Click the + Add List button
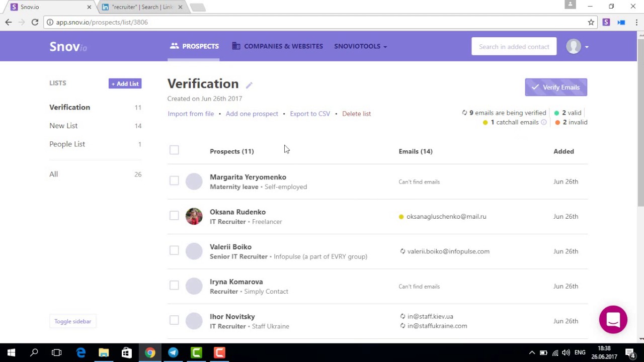The image size is (644, 362). [125, 83]
